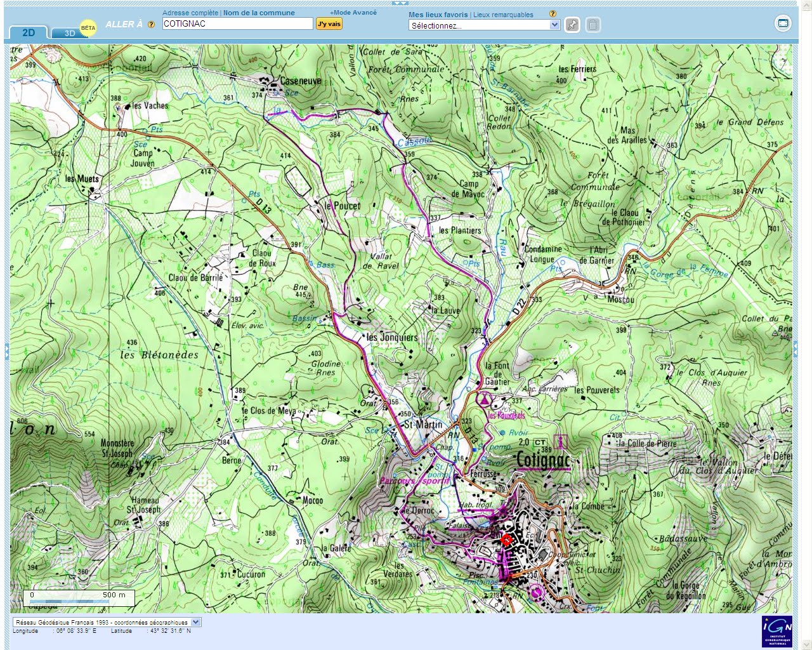This screenshot has height=650, width=812.
Task: Click the tourist information symbol near Cotignac
Action: (560, 441)
